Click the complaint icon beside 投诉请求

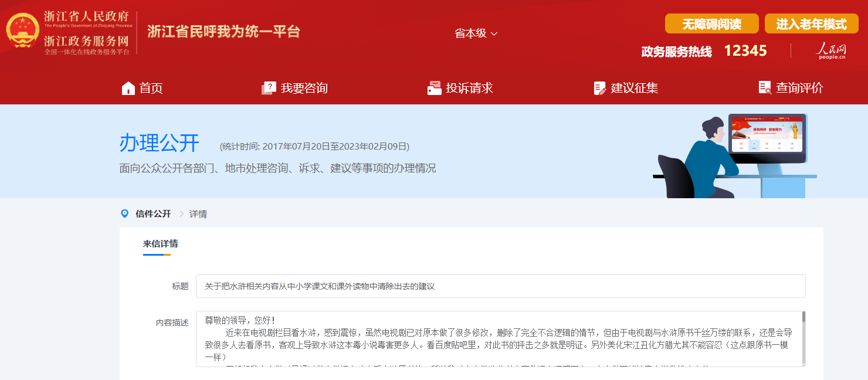(x=434, y=89)
